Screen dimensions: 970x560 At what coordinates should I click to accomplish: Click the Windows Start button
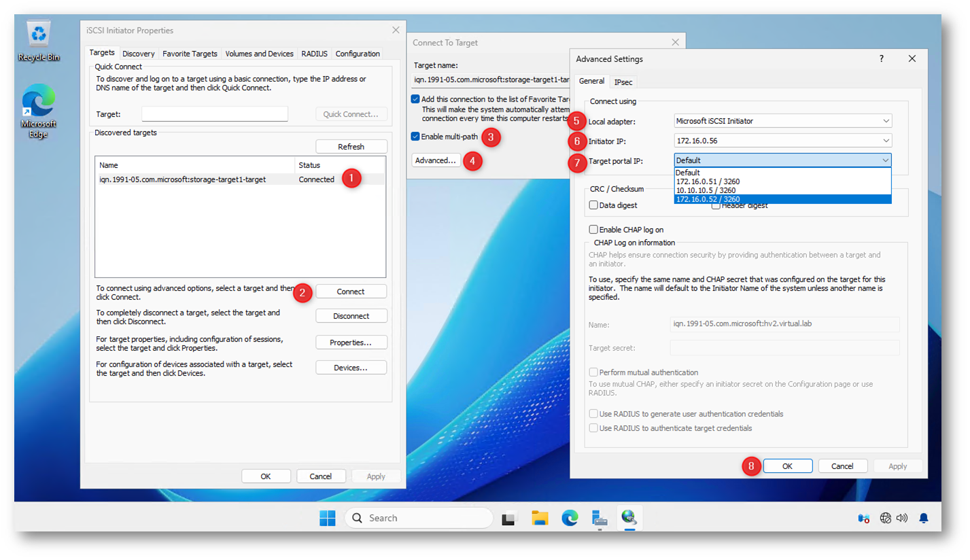point(328,519)
